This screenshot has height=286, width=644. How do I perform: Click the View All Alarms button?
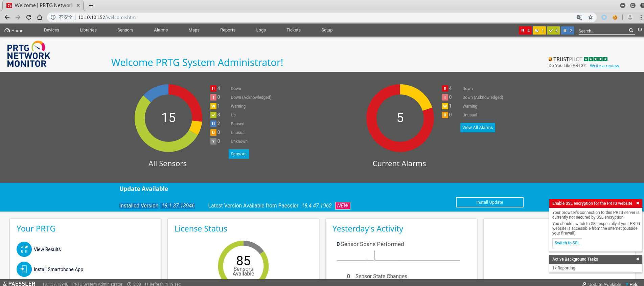(477, 128)
